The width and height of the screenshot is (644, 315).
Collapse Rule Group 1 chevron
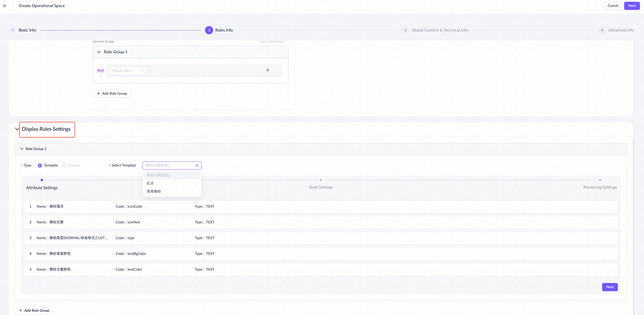pos(99,52)
